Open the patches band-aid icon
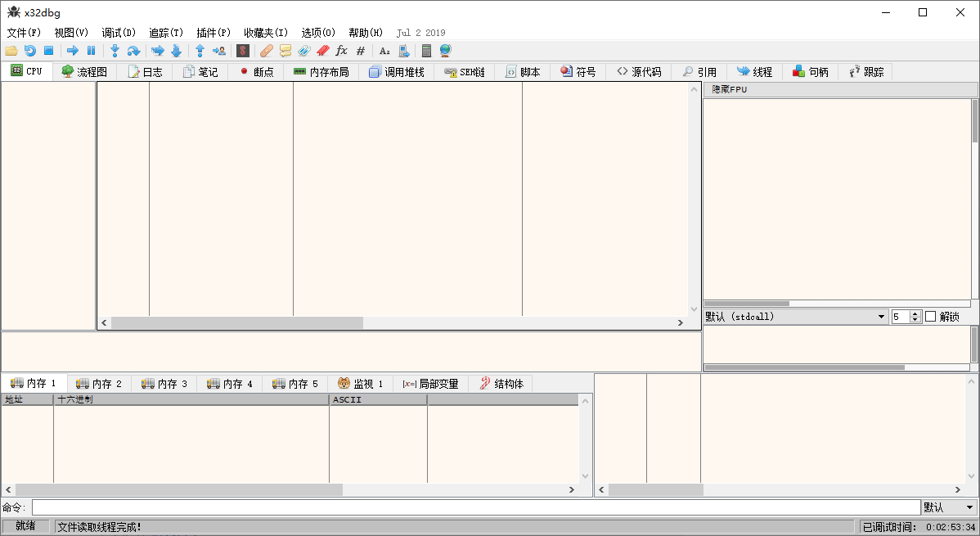The width and height of the screenshot is (980, 536). (267, 51)
